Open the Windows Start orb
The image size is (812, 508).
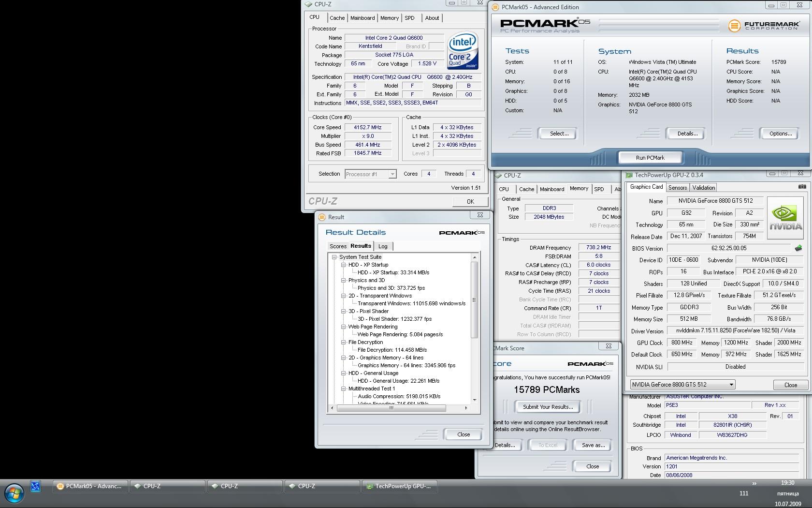point(14,493)
